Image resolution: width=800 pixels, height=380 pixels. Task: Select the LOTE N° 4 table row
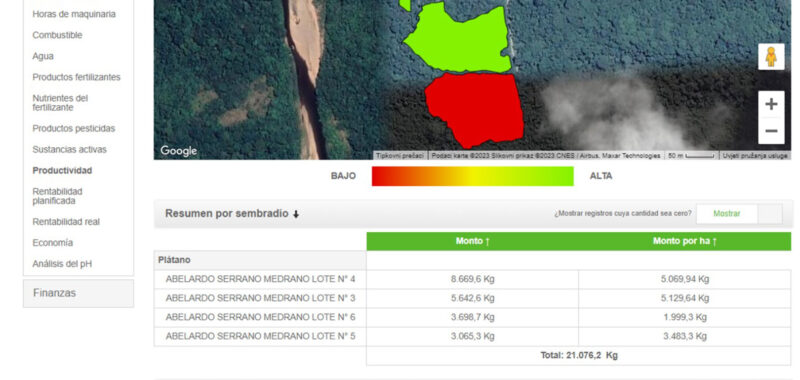point(472,279)
